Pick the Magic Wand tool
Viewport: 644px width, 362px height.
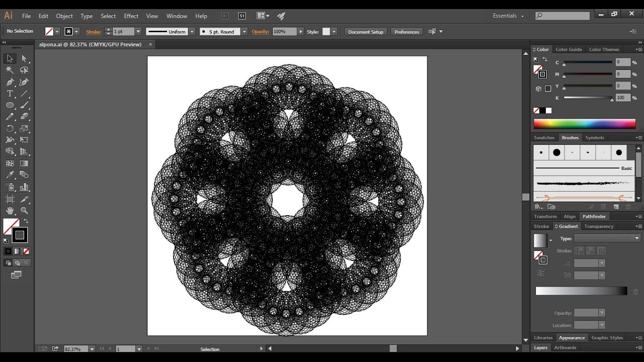pyautogui.click(x=10, y=70)
